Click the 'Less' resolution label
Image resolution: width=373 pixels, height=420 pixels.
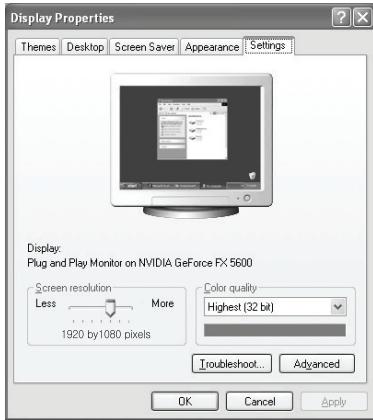point(46,303)
